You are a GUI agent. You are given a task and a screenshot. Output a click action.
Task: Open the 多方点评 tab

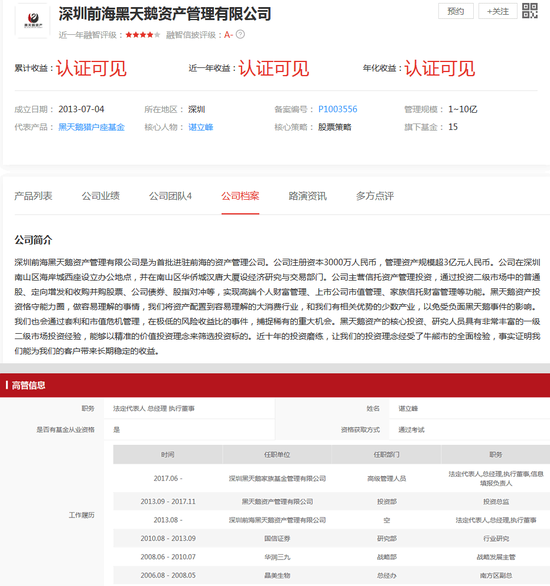pyautogui.click(x=375, y=196)
